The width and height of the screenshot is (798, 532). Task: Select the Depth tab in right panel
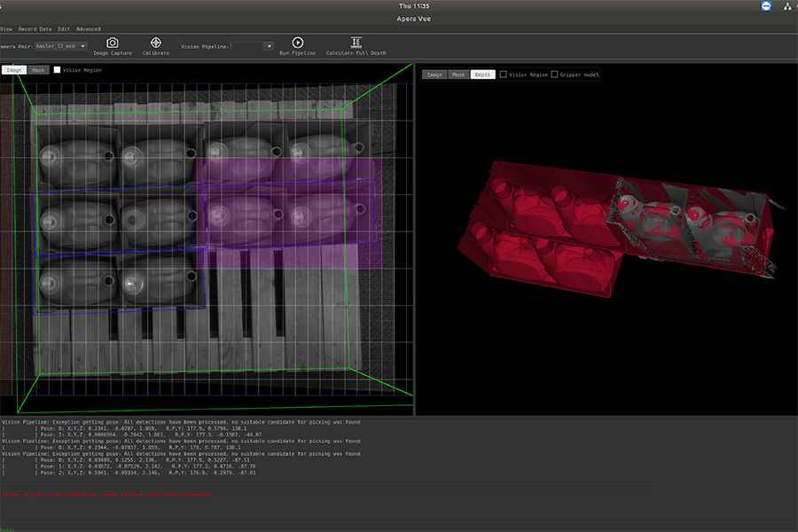[482, 74]
